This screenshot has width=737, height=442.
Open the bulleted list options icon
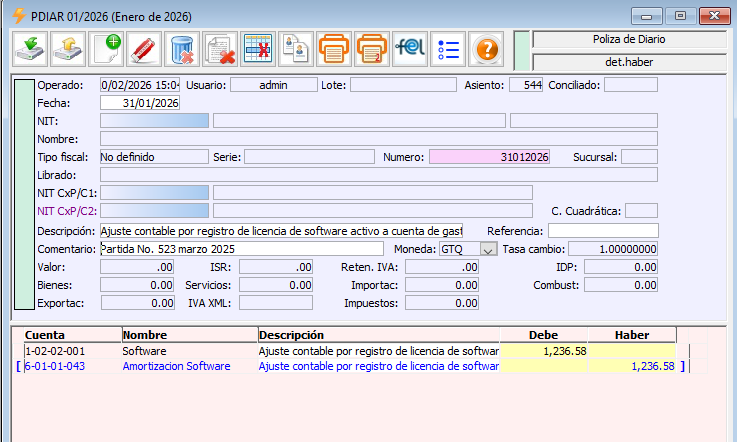click(448, 48)
